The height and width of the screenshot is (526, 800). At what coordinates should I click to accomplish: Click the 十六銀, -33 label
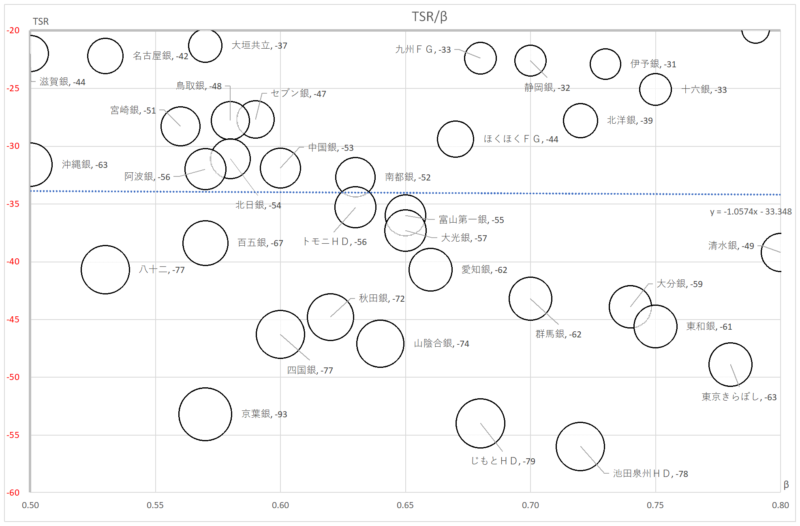click(704, 90)
